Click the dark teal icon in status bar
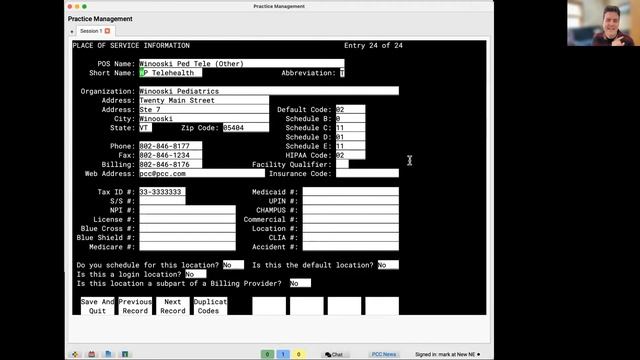640x360 pixels. click(125, 354)
